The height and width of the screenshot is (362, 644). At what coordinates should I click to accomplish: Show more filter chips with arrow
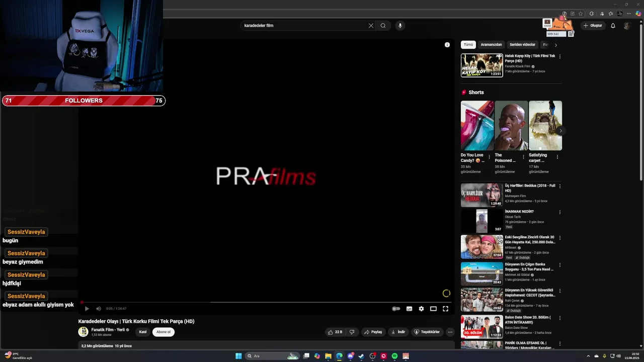[x=555, y=45]
